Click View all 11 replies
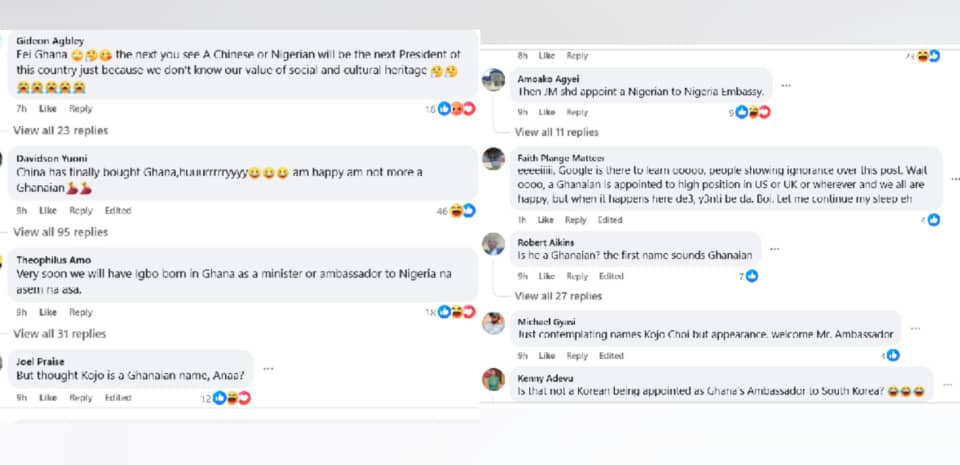The width and height of the screenshot is (960, 465). tap(556, 132)
